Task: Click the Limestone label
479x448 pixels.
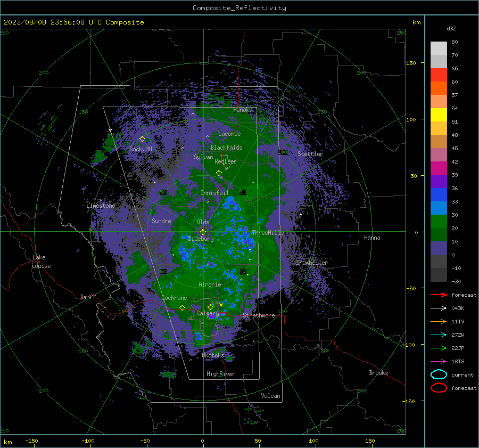Action: (101, 206)
